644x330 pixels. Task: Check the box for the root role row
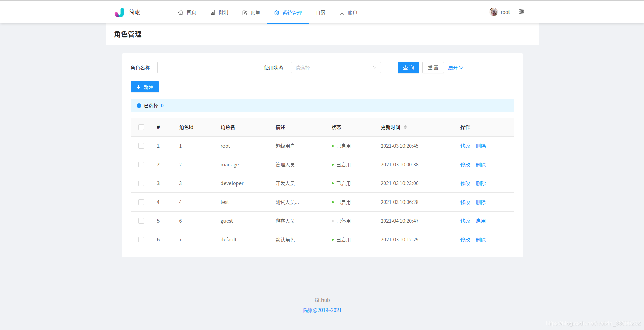tap(141, 146)
